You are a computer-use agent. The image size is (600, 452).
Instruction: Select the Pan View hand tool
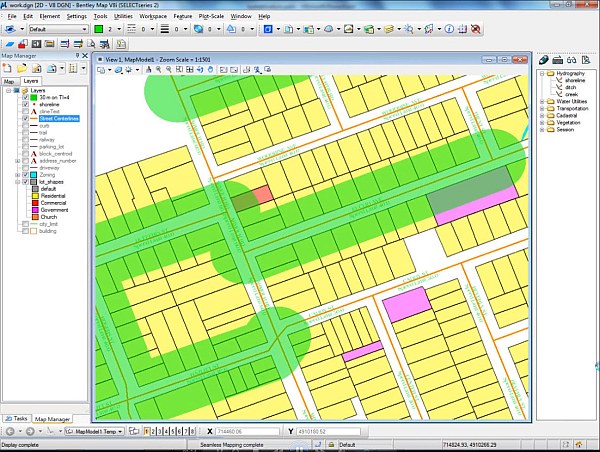[210, 70]
